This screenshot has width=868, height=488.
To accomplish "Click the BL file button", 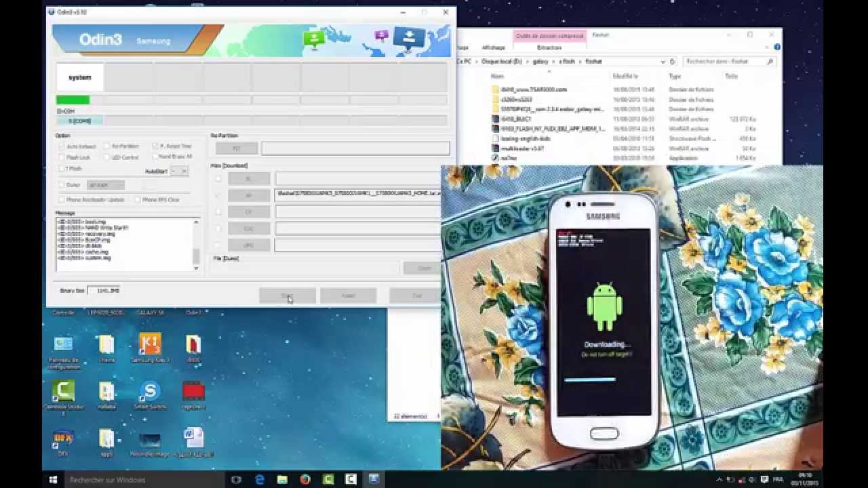I will [x=249, y=179].
